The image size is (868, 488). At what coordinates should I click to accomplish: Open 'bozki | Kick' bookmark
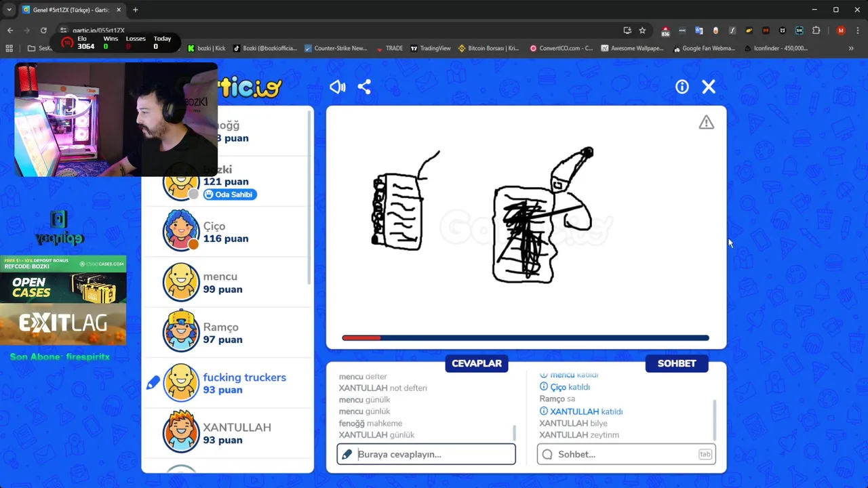point(206,48)
